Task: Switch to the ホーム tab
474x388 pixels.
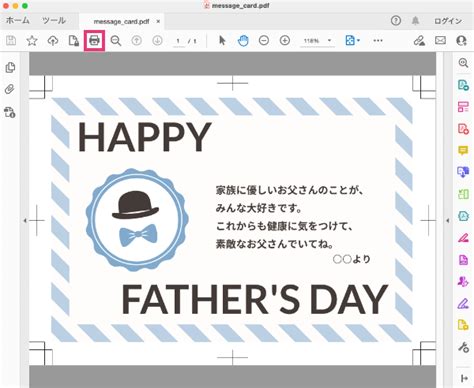Action: [17, 21]
